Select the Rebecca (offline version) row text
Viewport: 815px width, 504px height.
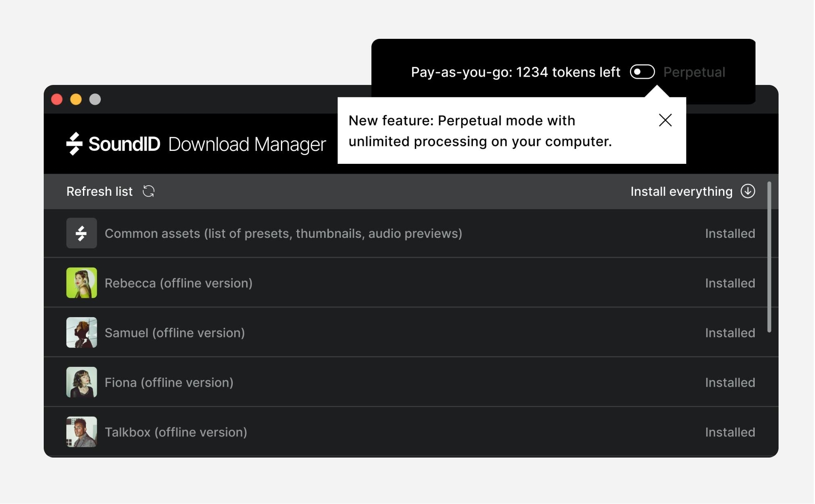[179, 283]
